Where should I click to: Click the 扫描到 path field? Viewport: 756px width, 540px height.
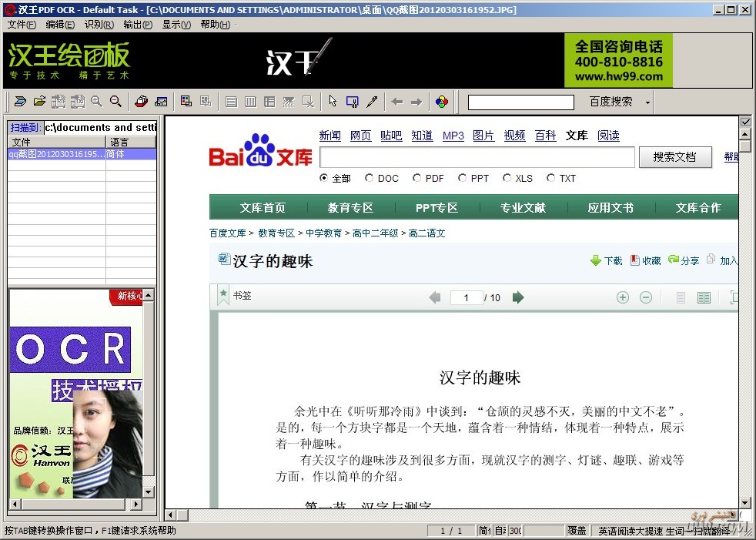(x=100, y=127)
